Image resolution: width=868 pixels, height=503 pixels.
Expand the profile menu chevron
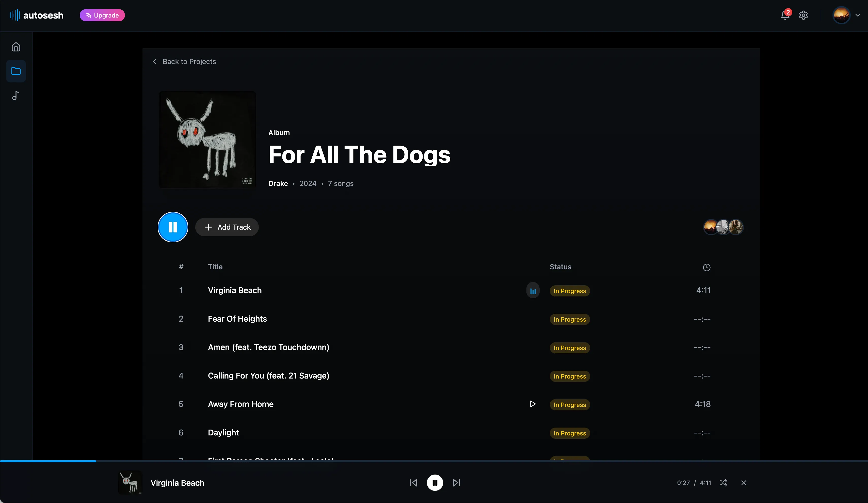pyautogui.click(x=858, y=15)
